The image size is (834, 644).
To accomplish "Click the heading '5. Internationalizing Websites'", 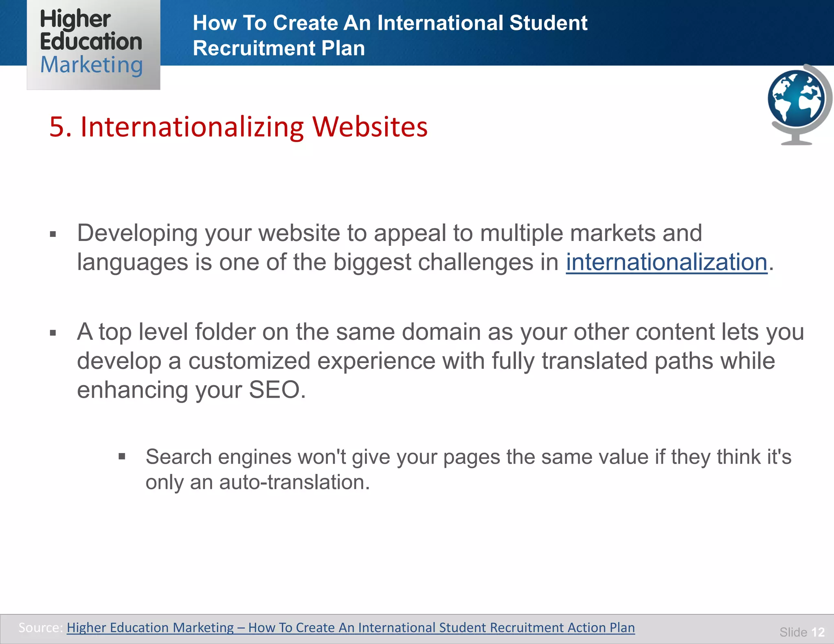I will 238,127.
